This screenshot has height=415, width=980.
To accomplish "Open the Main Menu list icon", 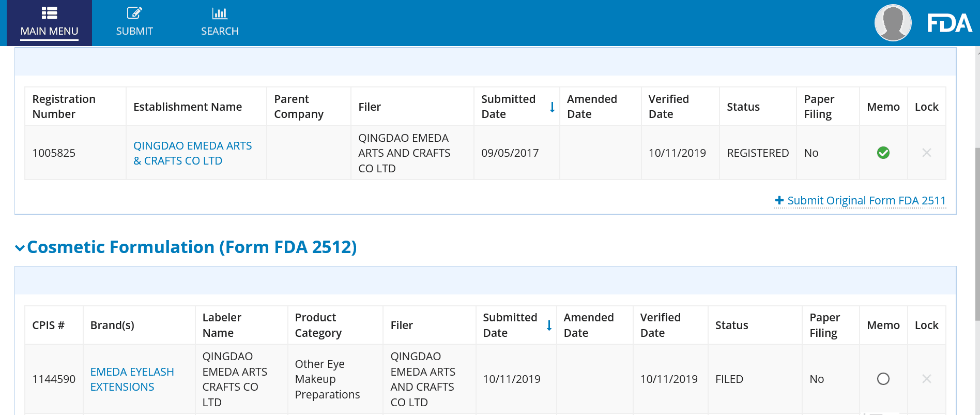I will tap(49, 13).
